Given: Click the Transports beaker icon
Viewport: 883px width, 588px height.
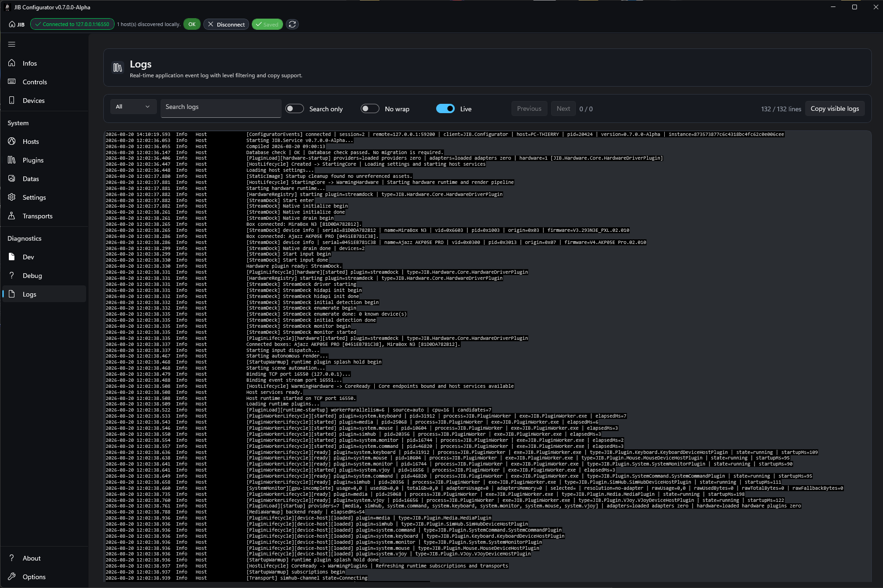Looking at the screenshot, I should click(x=12, y=216).
